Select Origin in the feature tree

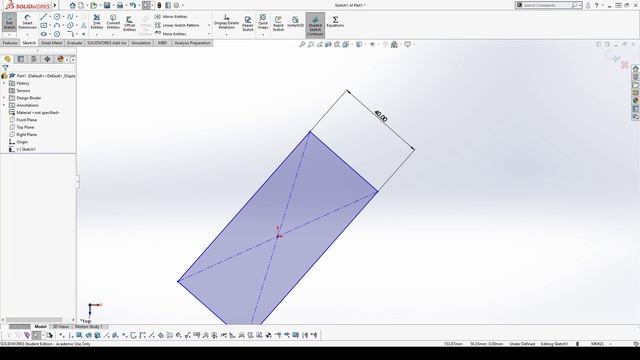tap(18, 142)
